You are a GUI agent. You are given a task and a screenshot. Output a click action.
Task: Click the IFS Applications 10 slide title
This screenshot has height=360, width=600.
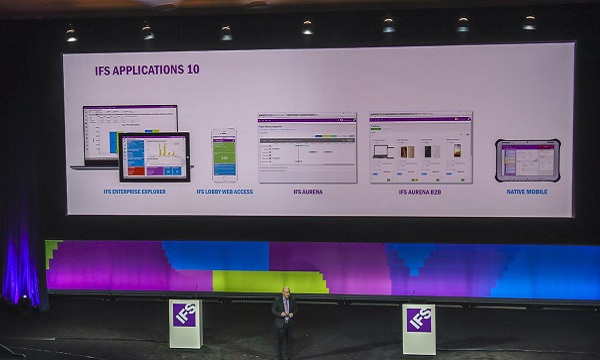[x=147, y=70]
